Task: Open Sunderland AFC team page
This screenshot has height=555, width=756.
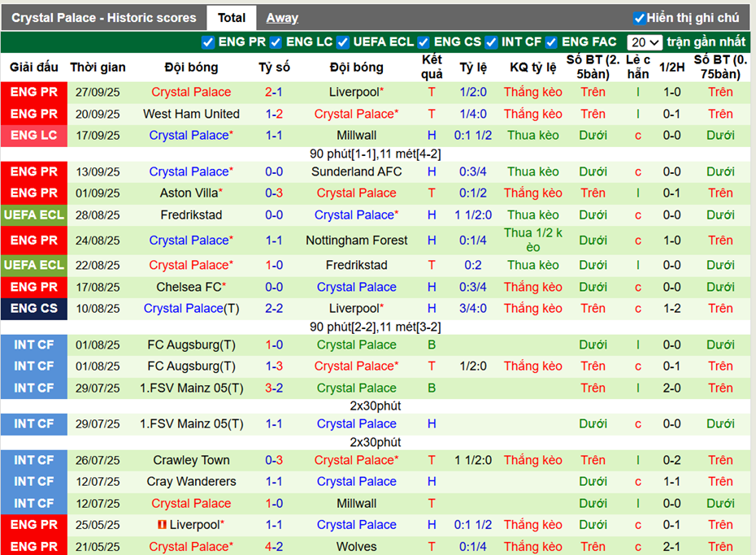Action: click(x=356, y=171)
